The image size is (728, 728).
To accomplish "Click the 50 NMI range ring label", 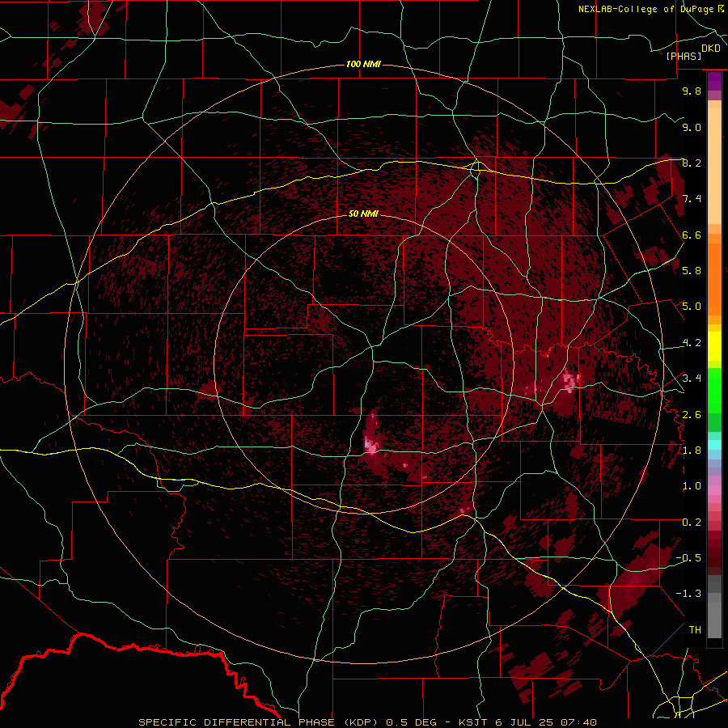I will coord(363,214).
